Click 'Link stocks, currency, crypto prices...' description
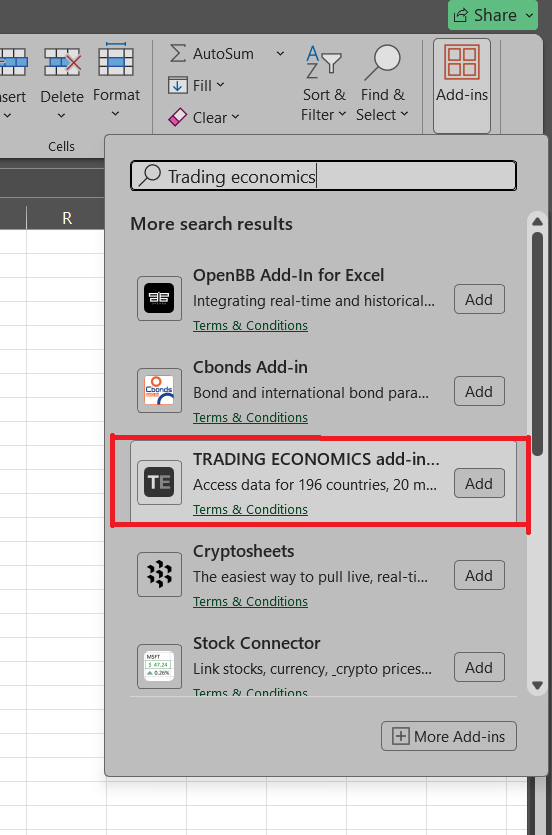Screen dimensions: 552x835 click(312, 669)
